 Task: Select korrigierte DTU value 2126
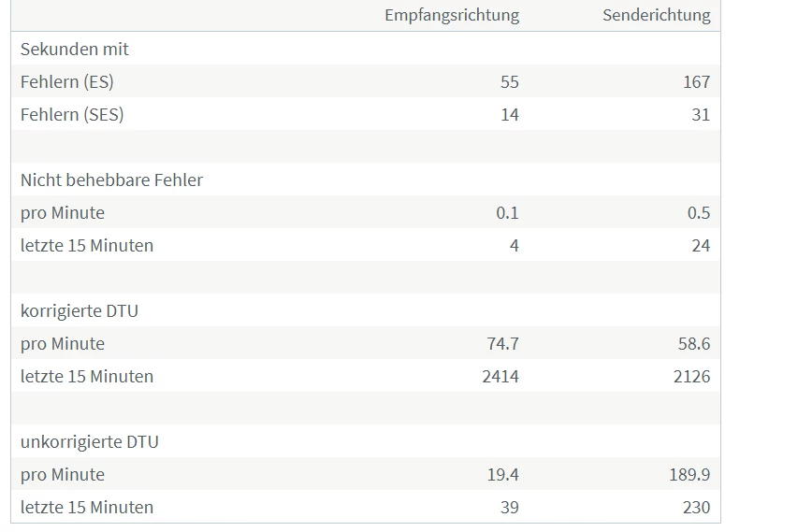691,376
